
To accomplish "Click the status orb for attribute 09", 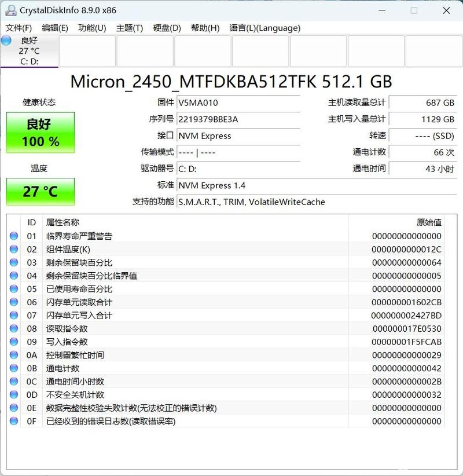I will point(14,342).
